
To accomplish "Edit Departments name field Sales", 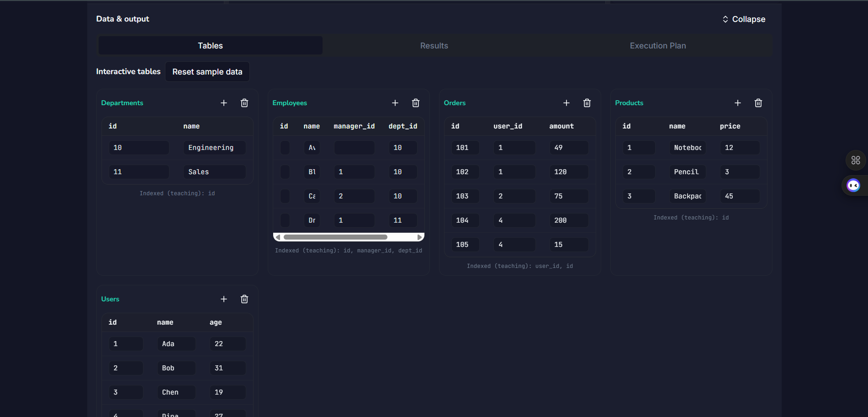I will pyautogui.click(x=215, y=172).
